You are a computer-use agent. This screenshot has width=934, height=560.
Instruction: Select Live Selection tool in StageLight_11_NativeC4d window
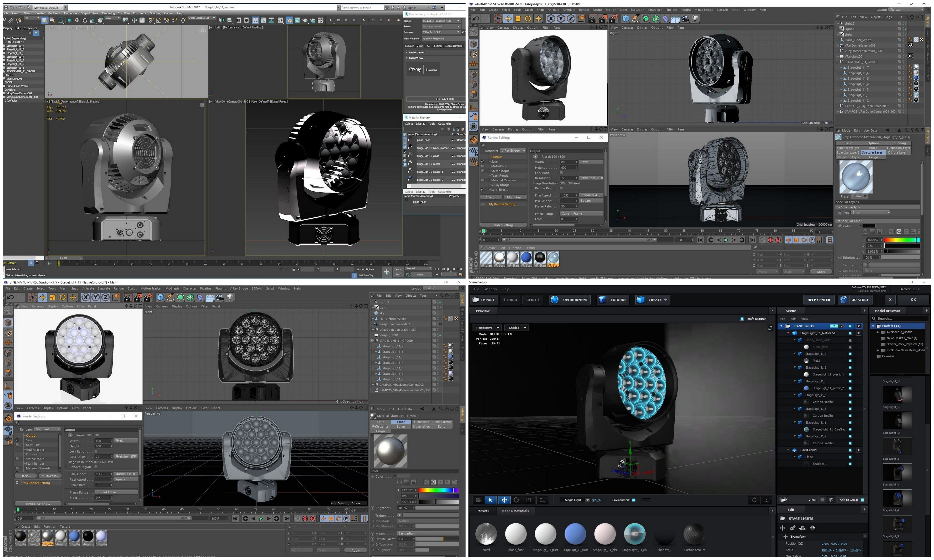click(32, 297)
